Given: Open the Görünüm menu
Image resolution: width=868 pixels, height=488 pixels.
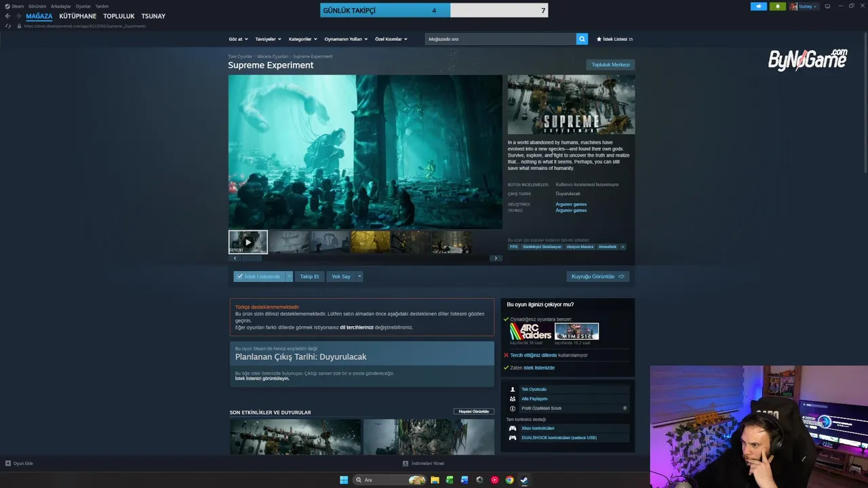Looking at the screenshot, I should (37, 6).
